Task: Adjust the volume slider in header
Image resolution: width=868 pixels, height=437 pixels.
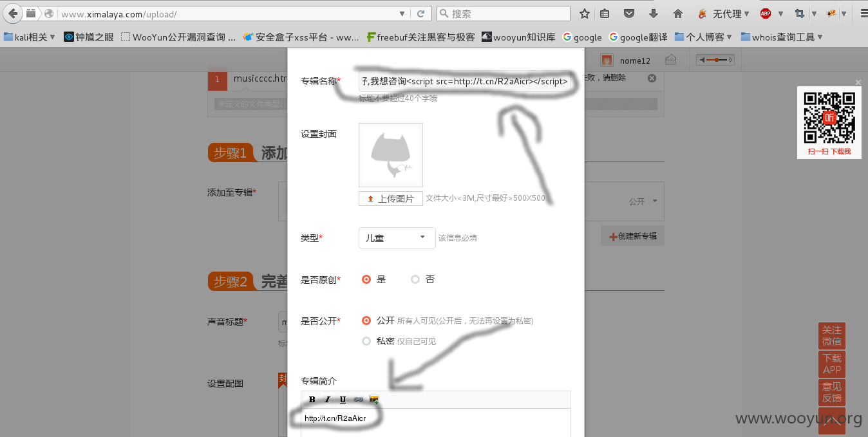Action: pyautogui.click(x=715, y=60)
